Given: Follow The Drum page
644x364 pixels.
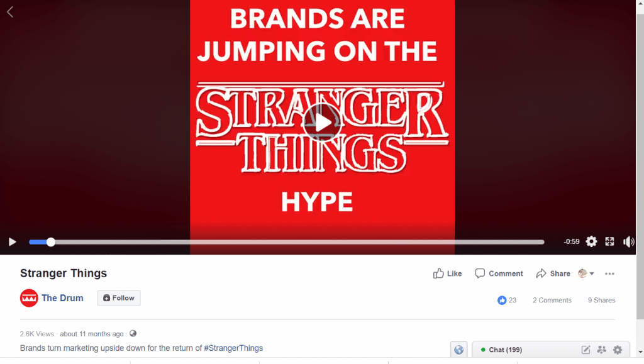Looking at the screenshot, I should point(119,298).
